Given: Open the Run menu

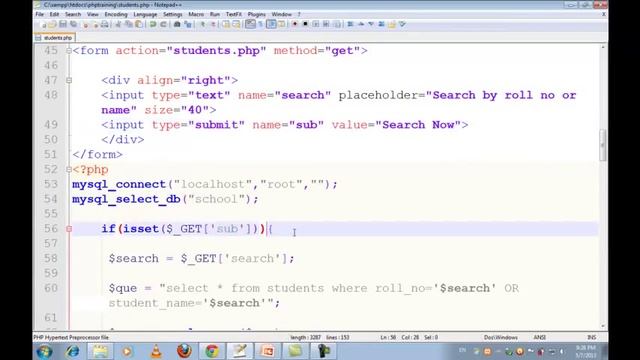Looking at the screenshot, I should tap(215, 14).
